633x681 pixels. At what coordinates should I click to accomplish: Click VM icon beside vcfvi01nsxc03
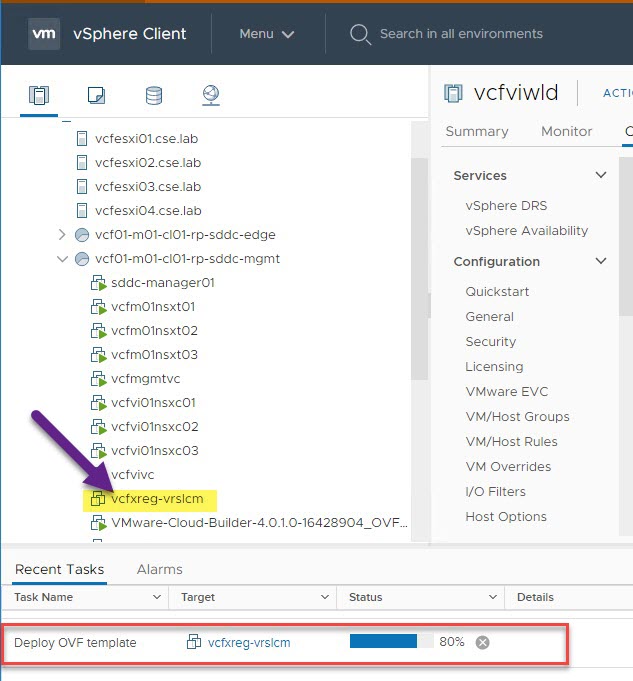[98, 451]
